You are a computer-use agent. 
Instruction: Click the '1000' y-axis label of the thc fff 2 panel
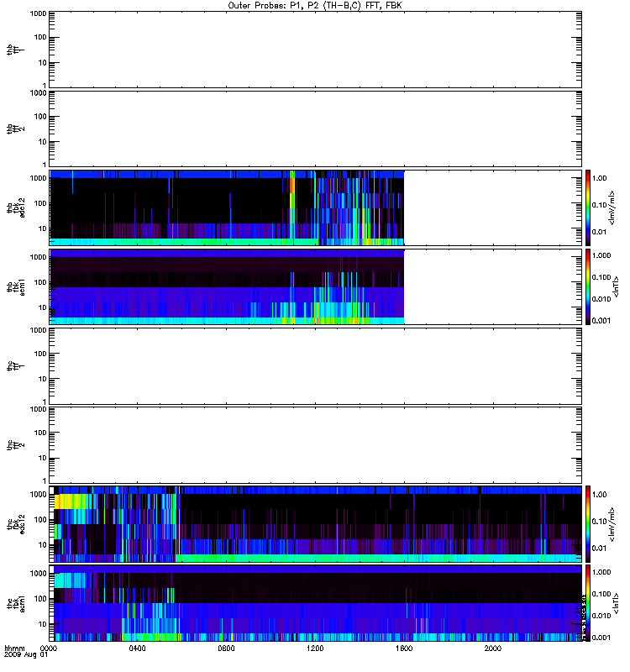(38, 410)
